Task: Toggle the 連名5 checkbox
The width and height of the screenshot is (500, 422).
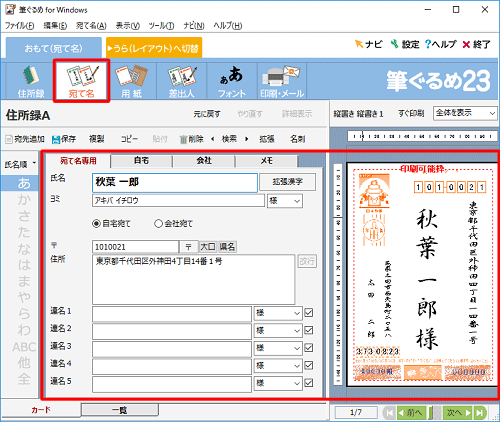Action: click(x=309, y=383)
